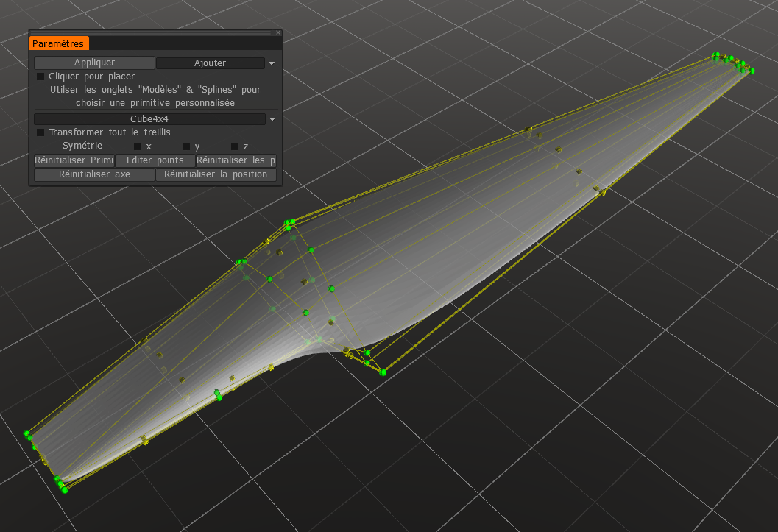Click the Paramètres panel title grip bar
Screen dimensions: 778x532
(x=152, y=32)
